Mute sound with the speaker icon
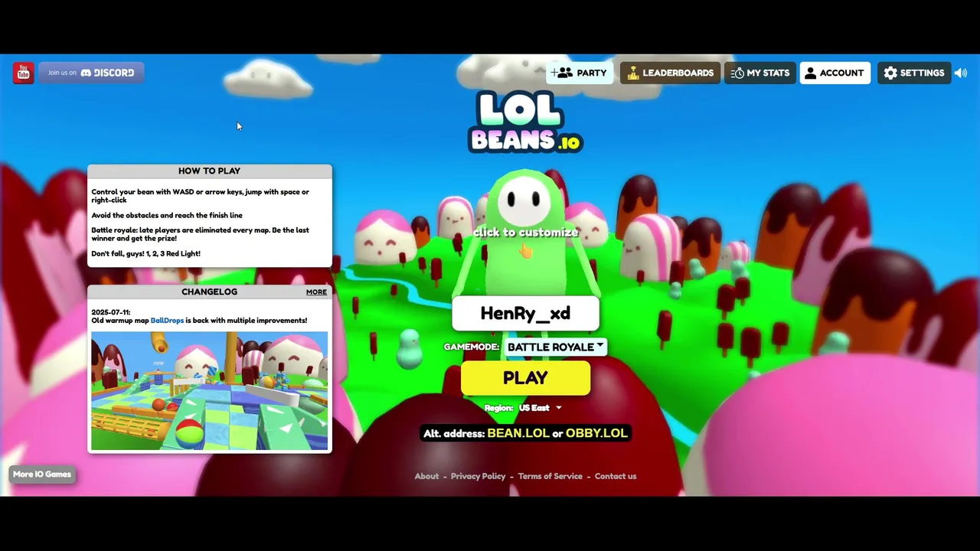 961,73
